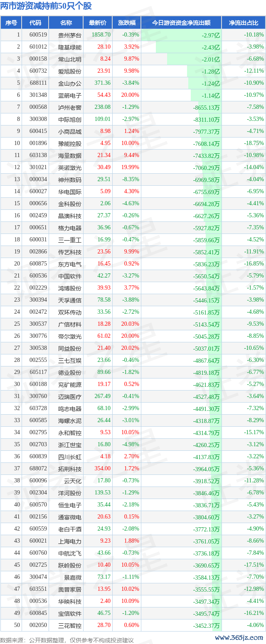Screen dimensions: 266x644
Task: Select stock name 兖矿能源
Action: click(70, 384)
